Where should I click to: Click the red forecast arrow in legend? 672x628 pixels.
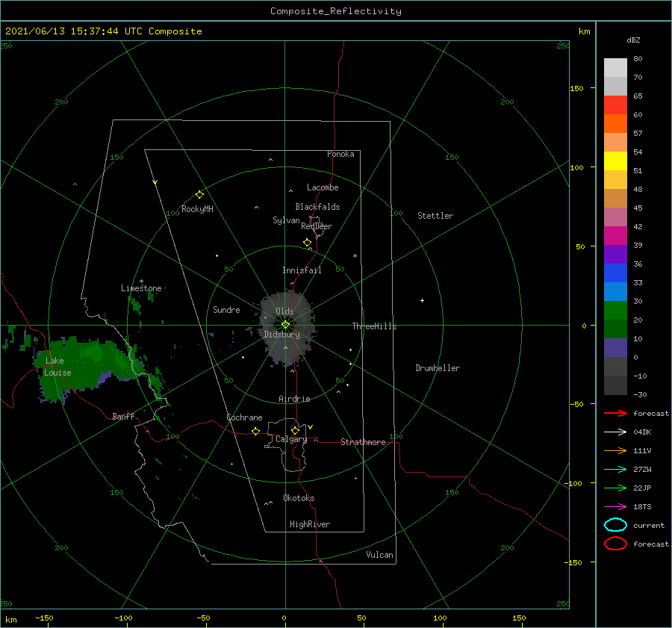(615, 413)
